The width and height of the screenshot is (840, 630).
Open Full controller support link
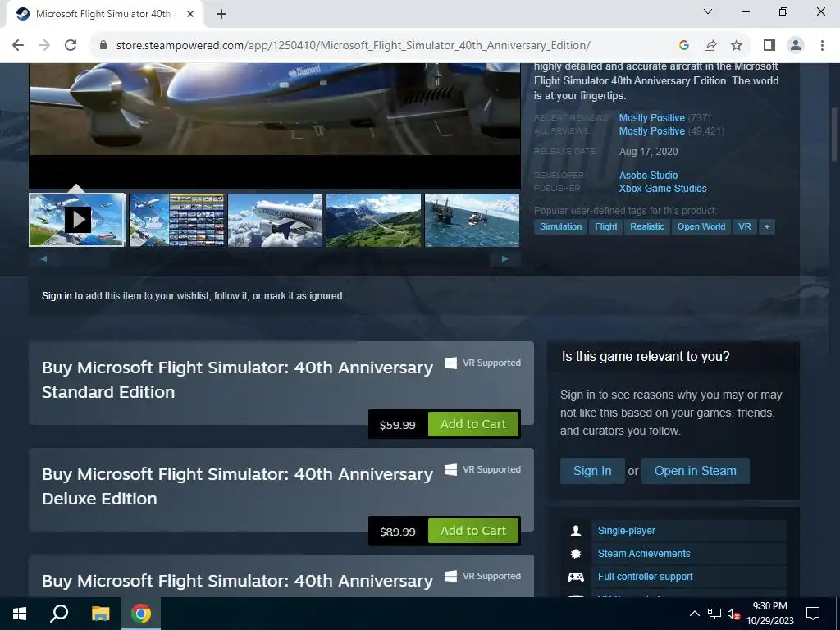click(645, 577)
